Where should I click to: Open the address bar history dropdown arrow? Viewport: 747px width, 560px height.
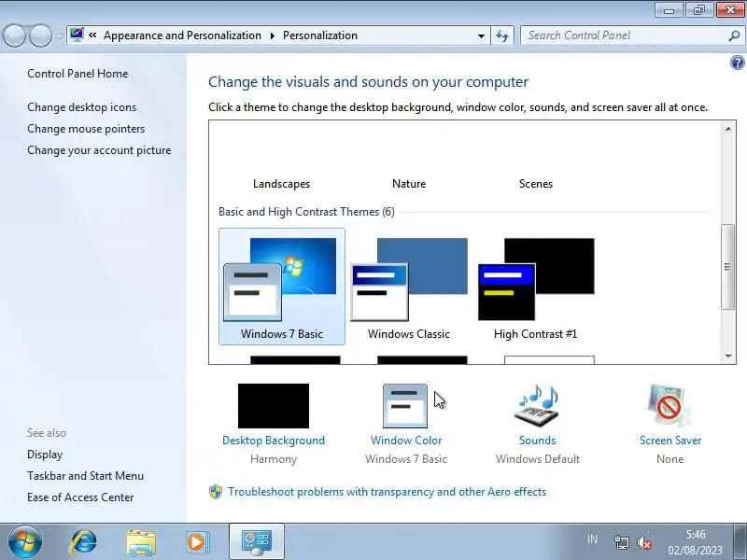481,35
